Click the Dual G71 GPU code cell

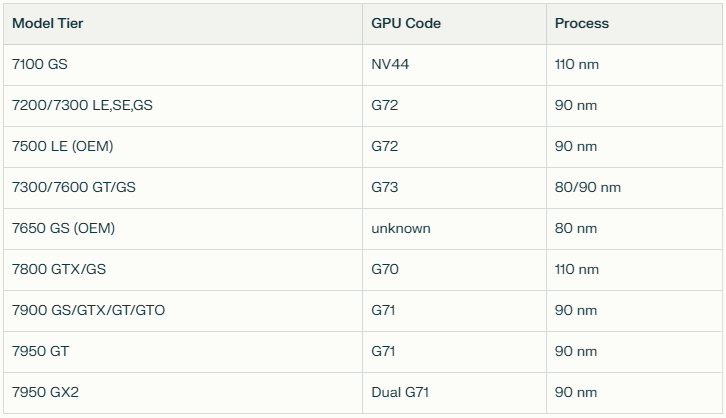(400, 392)
